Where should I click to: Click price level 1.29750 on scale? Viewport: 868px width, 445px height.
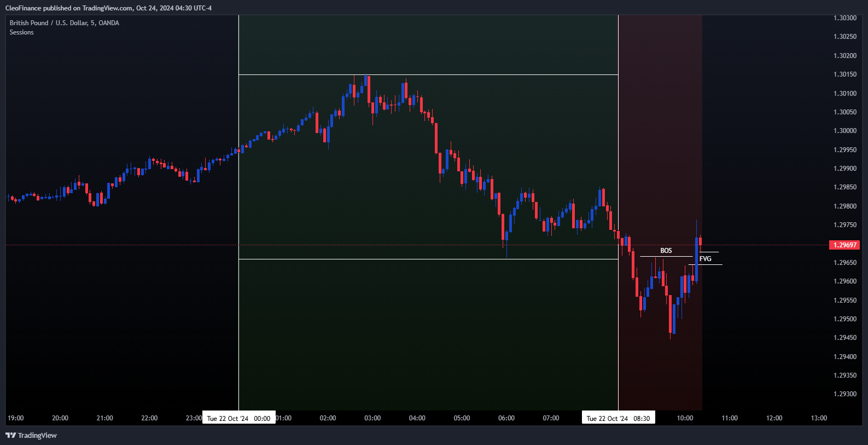point(845,225)
